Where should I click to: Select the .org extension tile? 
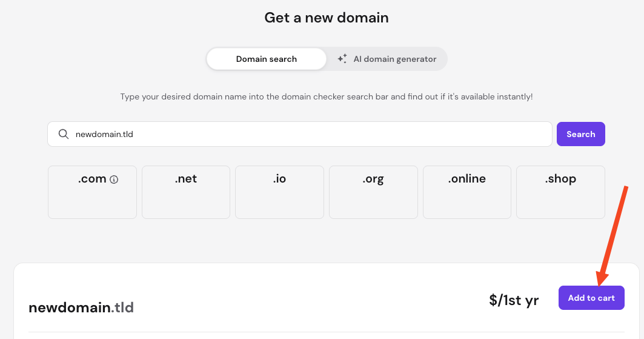tap(373, 192)
